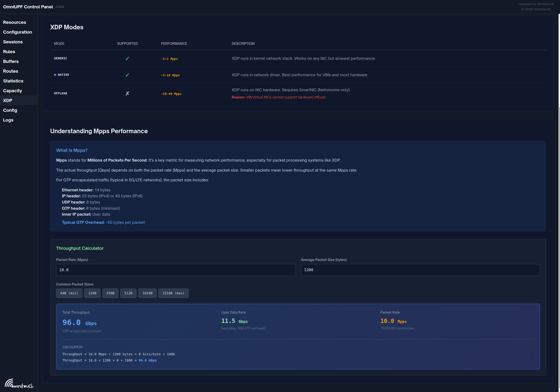This screenshot has height=392, width=560.
Task: Click the 'XDP Modes' section heading
Action: 67,27
